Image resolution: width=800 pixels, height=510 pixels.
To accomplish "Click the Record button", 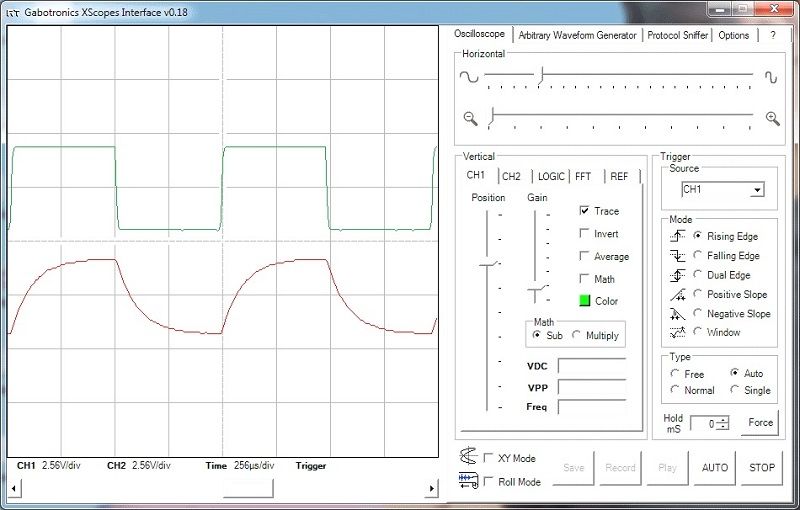I will pyautogui.click(x=620, y=468).
